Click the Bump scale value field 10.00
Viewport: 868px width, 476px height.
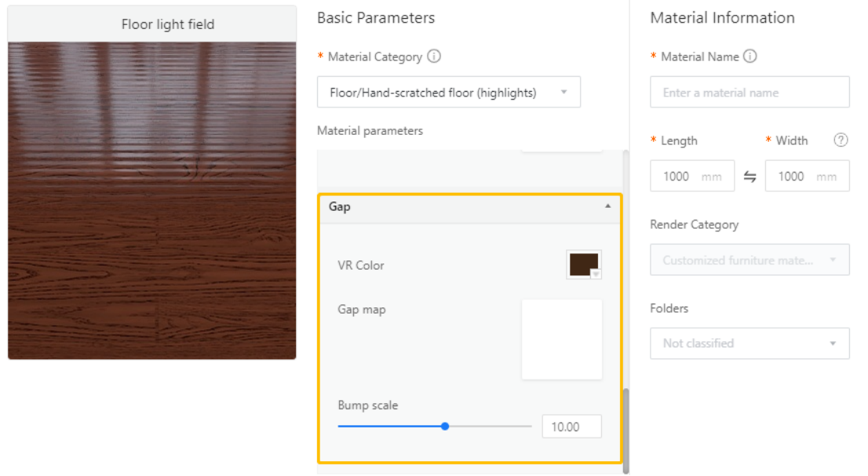pos(572,427)
